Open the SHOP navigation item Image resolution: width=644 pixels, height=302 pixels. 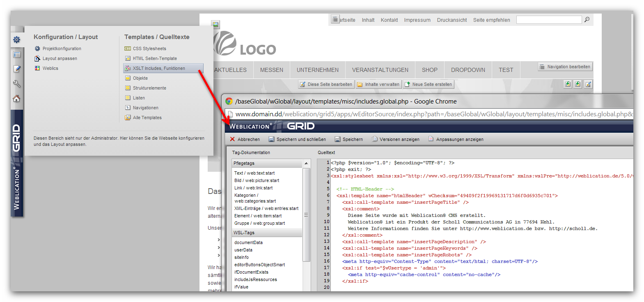click(430, 70)
